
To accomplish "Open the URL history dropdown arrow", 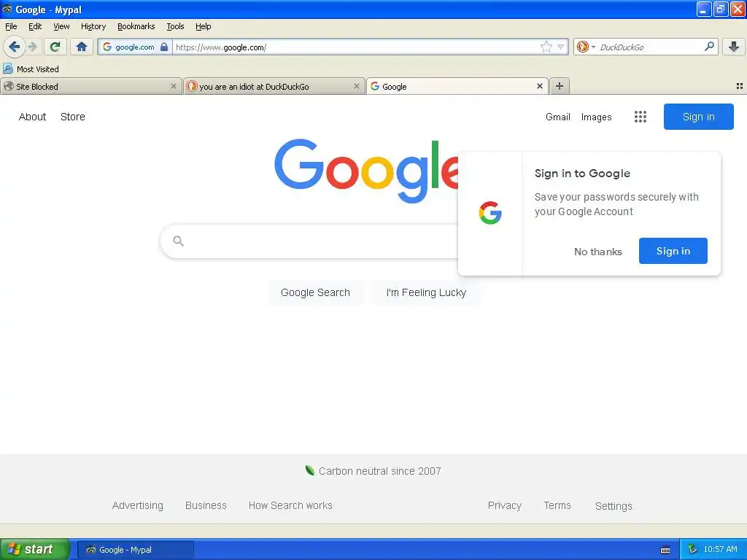I will click(x=561, y=47).
